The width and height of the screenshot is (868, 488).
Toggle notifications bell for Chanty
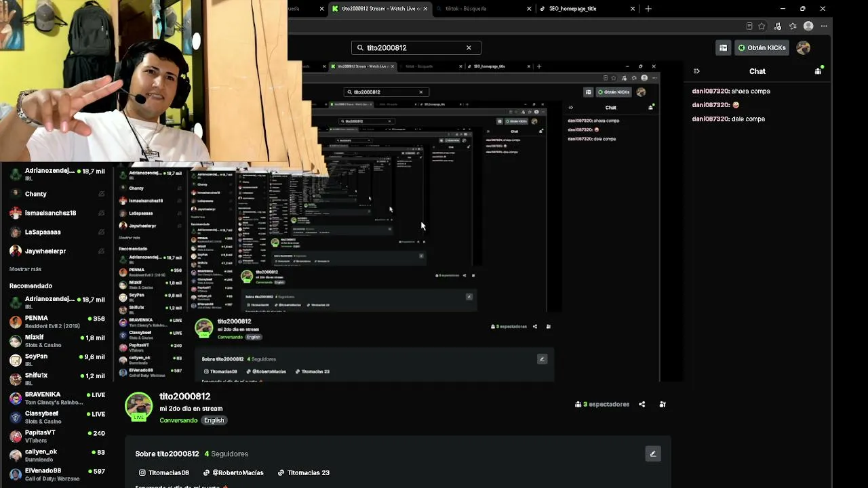tap(101, 194)
